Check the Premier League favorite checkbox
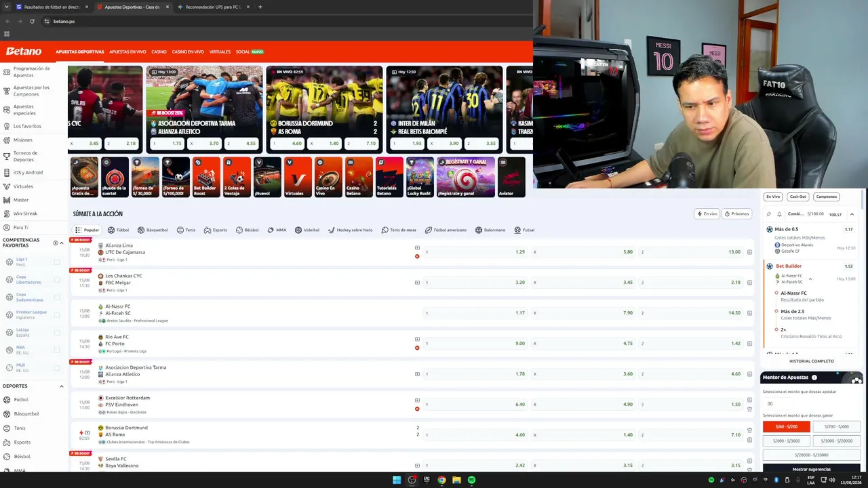This screenshot has height=488, width=868. pyautogui.click(x=57, y=314)
